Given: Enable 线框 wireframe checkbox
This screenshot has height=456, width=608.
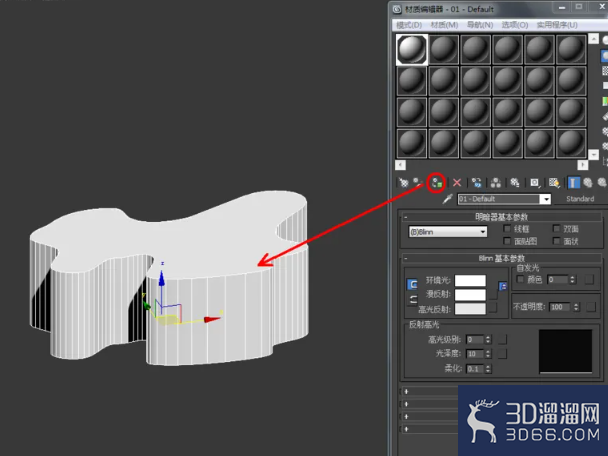Looking at the screenshot, I should pos(507,228).
